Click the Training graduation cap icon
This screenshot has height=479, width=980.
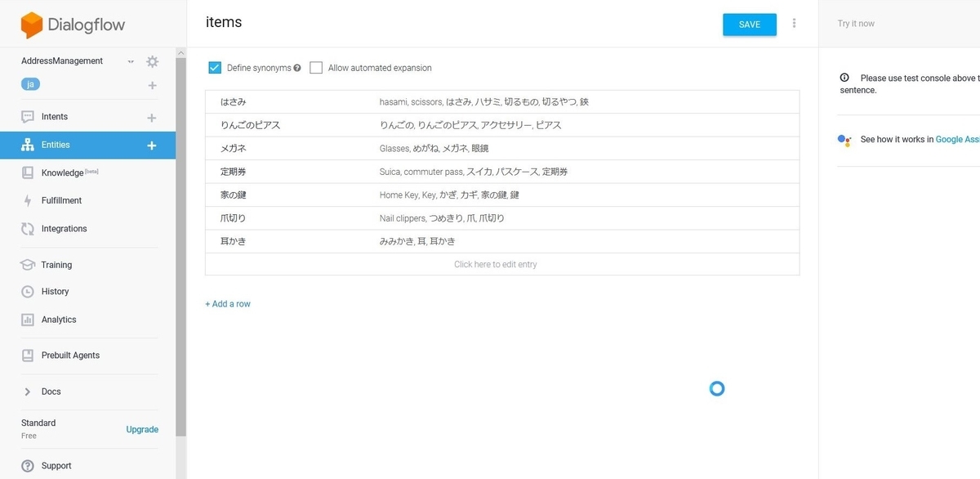click(28, 265)
